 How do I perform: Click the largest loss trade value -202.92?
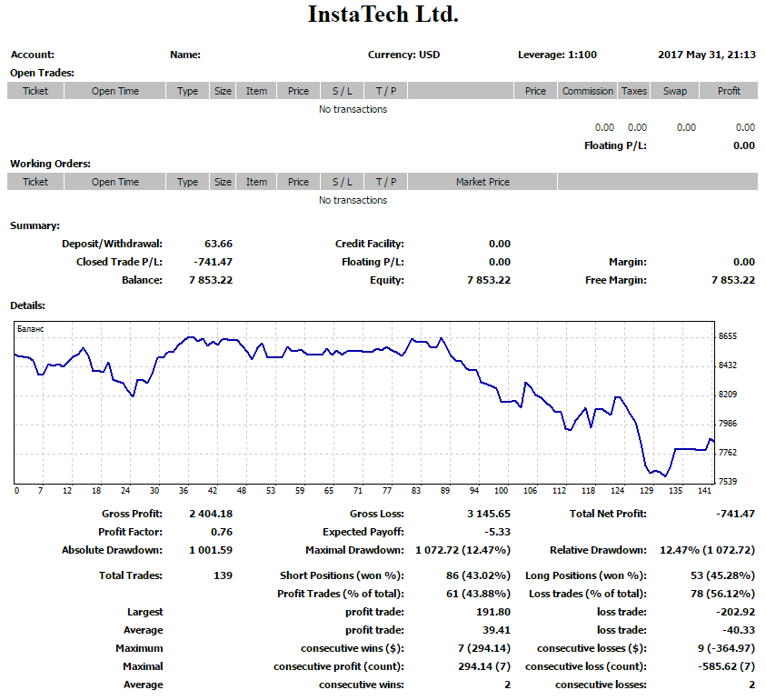[736, 612]
